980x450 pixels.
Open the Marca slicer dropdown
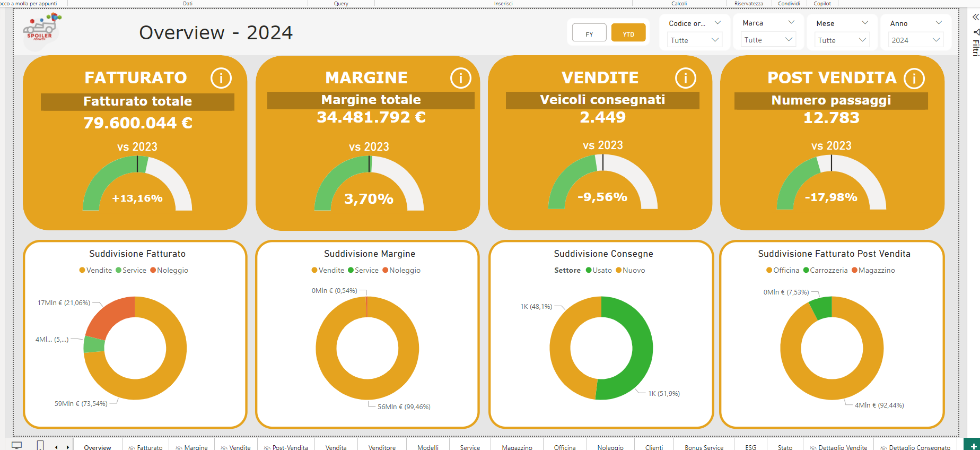click(768, 40)
